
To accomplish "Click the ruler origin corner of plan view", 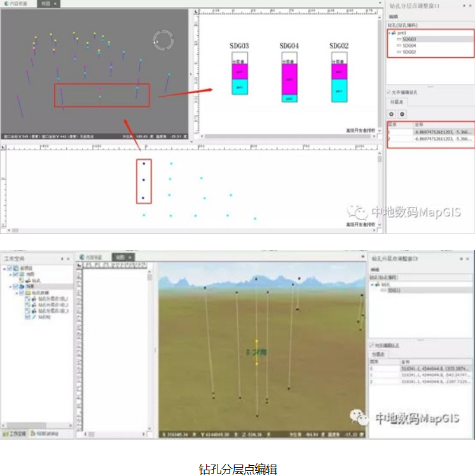I will click(x=3, y=147).
